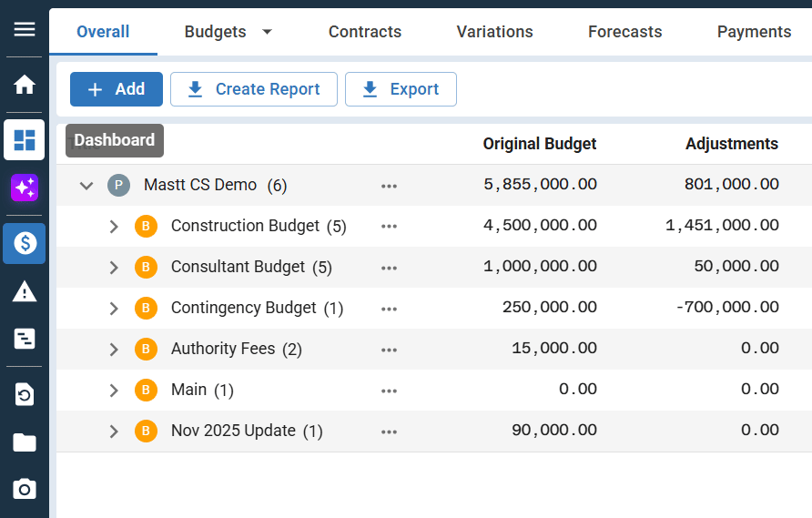Click the Export button

[401, 89]
